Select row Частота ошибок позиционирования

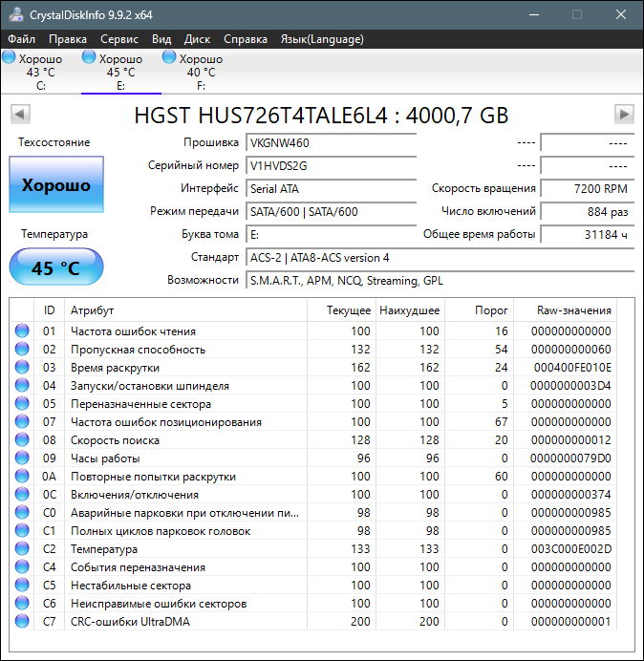(313, 421)
